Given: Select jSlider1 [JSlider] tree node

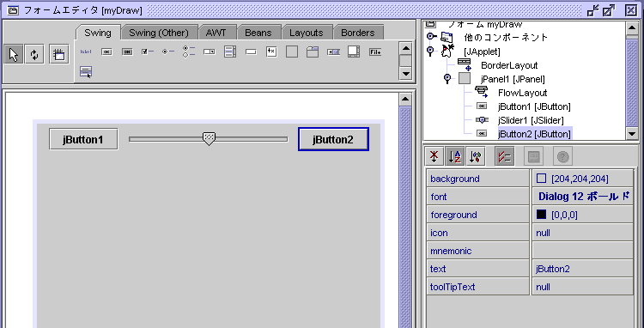Looking at the screenshot, I should click(x=531, y=120).
